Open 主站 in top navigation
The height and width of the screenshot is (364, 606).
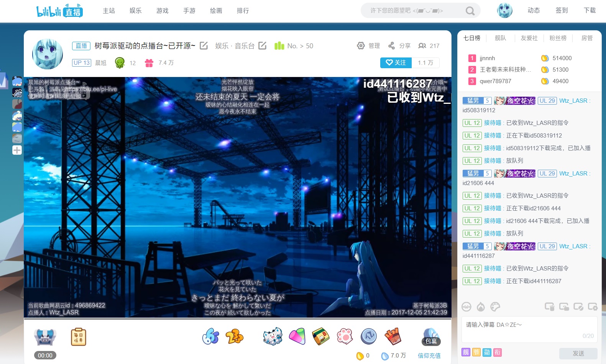(109, 11)
